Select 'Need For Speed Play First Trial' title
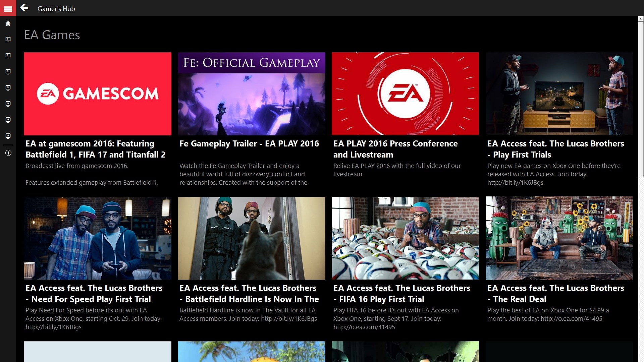 (93, 294)
